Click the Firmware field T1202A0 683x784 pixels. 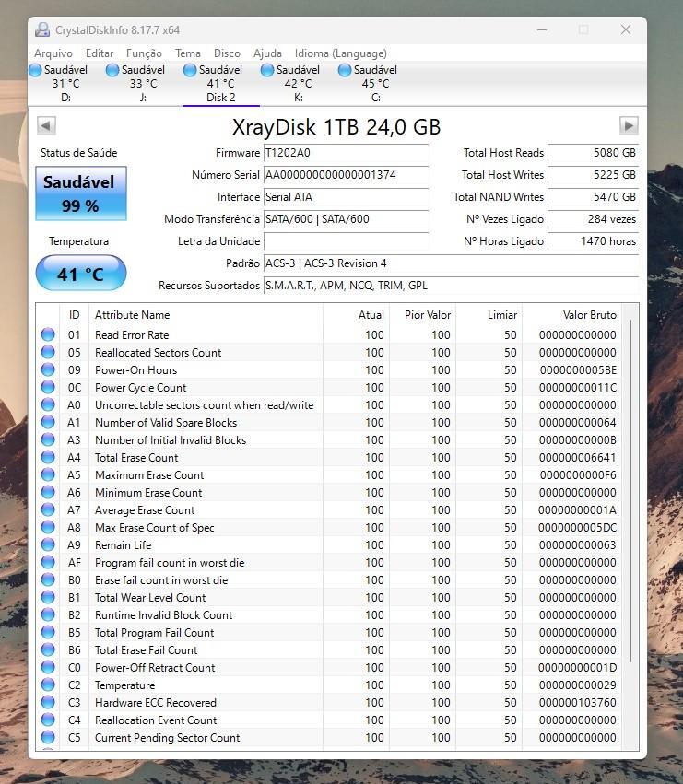coord(346,153)
